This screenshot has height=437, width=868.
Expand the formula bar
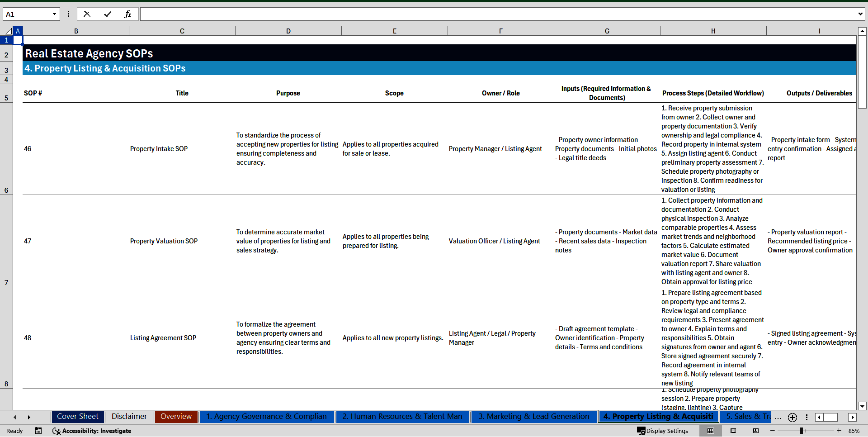click(x=860, y=14)
